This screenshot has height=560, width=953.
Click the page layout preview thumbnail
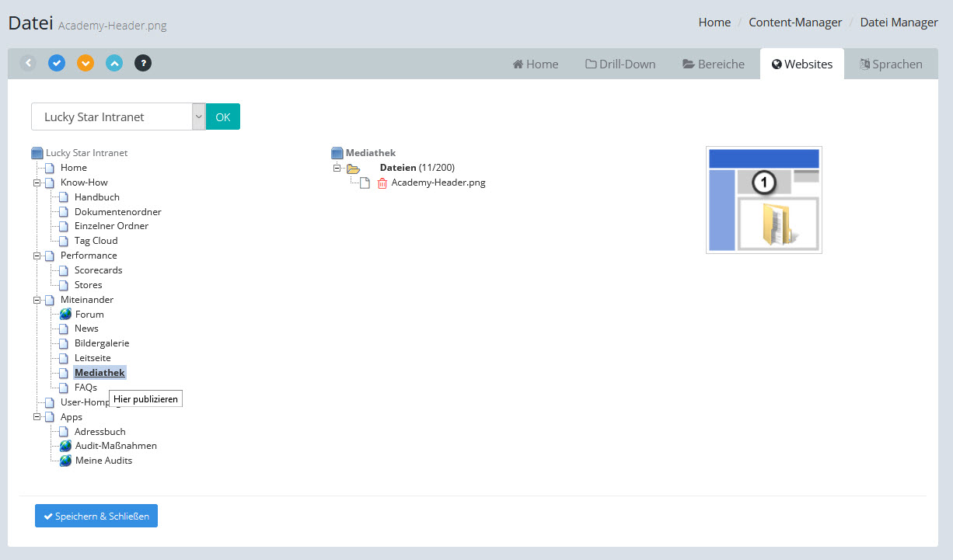pos(763,200)
